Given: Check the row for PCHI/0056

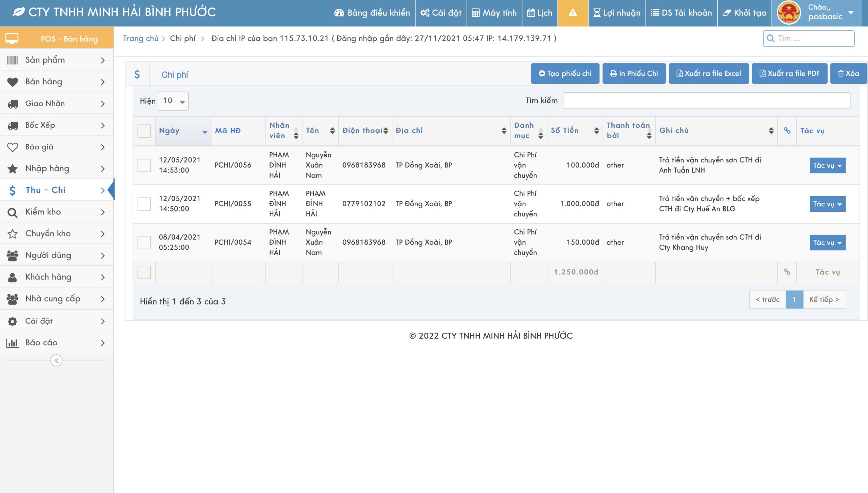Looking at the screenshot, I should [x=144, y=165].
